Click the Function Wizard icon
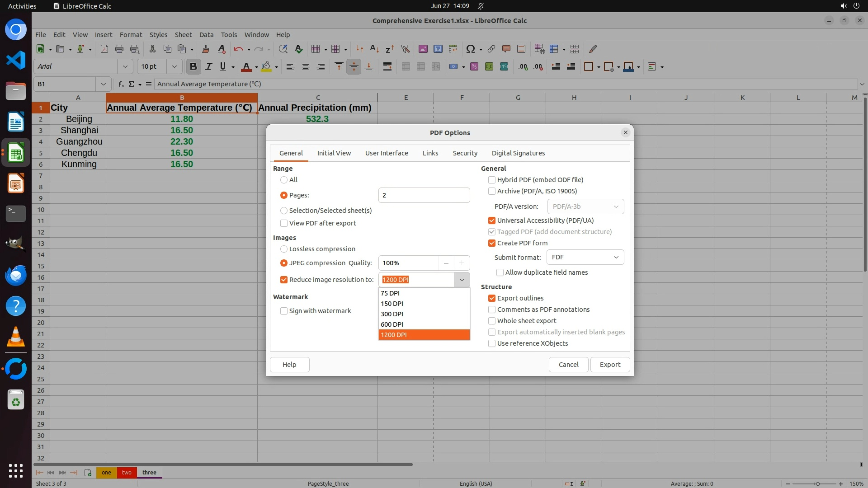Screen dimensions: 868x488 [x=121, y=84]
